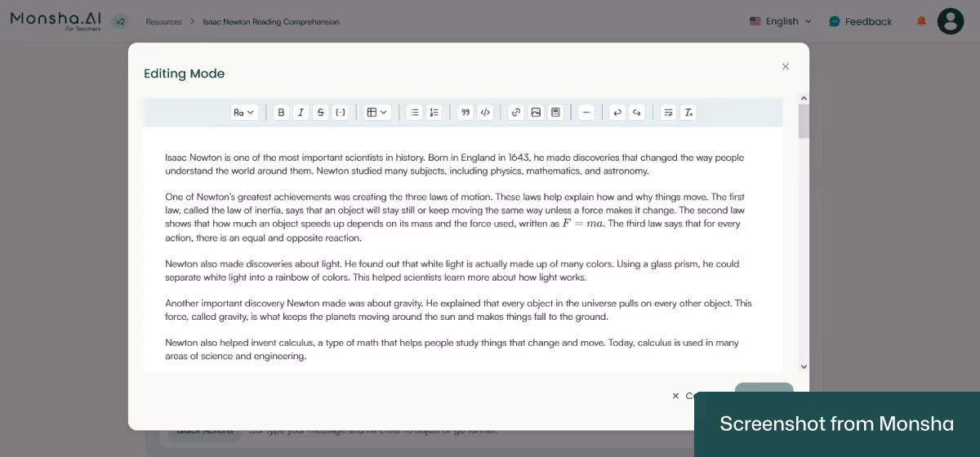Insert a numbered list

434,113
